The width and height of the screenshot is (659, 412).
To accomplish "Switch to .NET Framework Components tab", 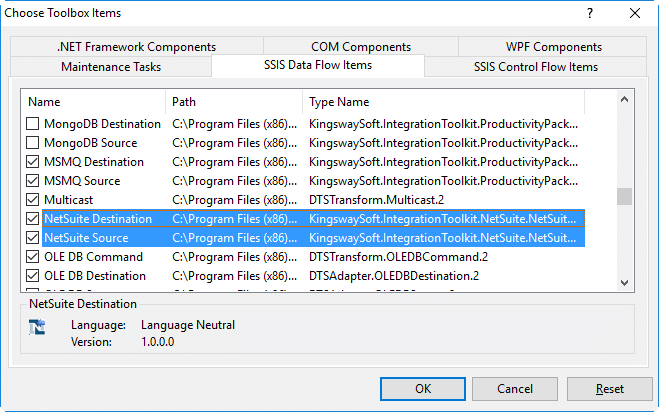I will [137, 47].
